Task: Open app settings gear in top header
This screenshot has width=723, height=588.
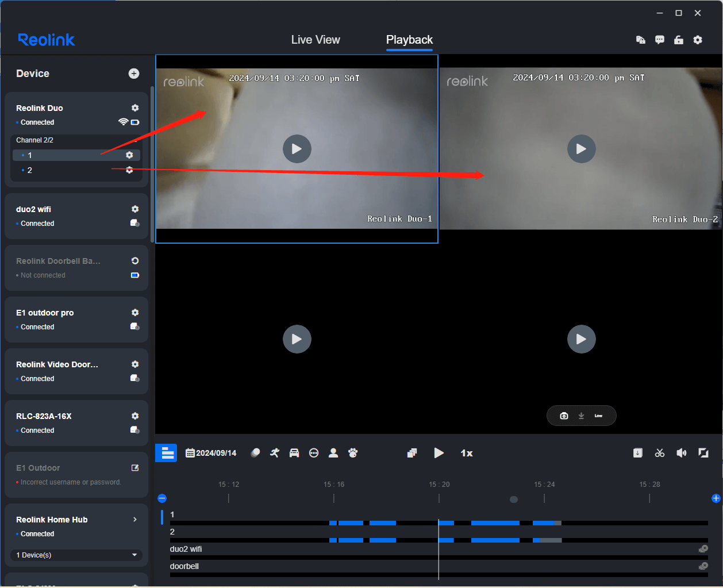Action: (x=698, y=40)
